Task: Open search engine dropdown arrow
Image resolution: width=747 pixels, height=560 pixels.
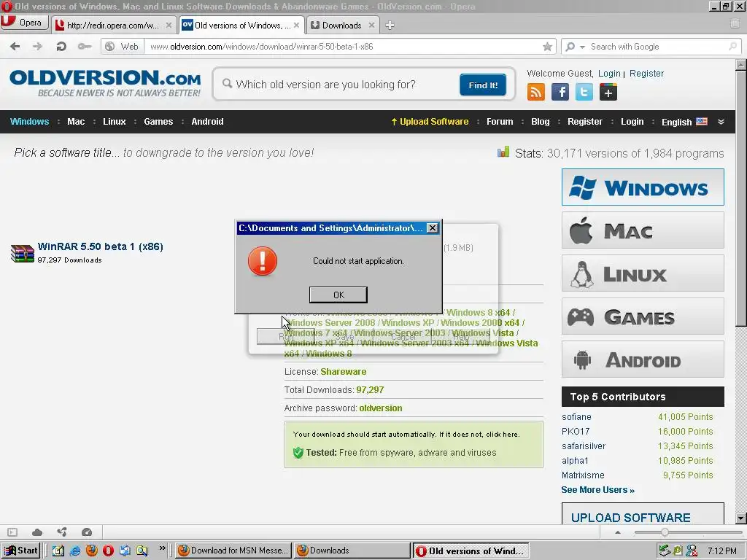Action: point(582,47)
